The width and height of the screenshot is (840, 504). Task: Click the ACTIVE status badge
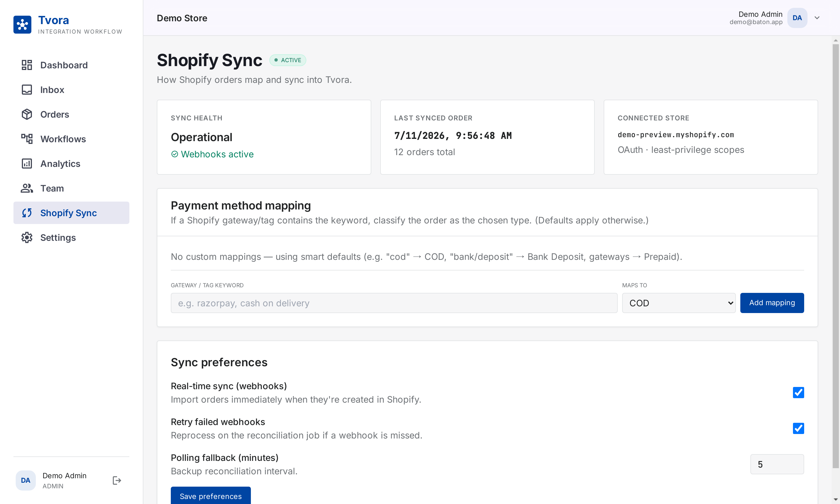coord(288,60)
